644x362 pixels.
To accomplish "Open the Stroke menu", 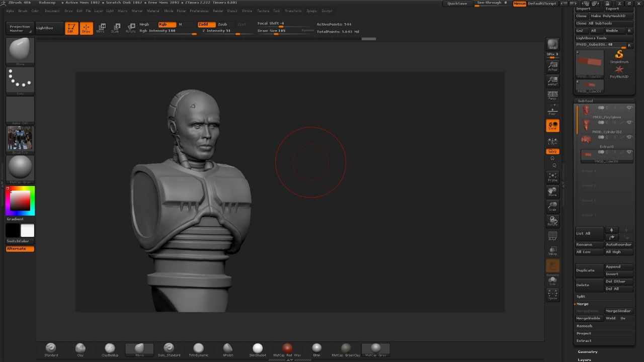I will (x=247, y=11).
